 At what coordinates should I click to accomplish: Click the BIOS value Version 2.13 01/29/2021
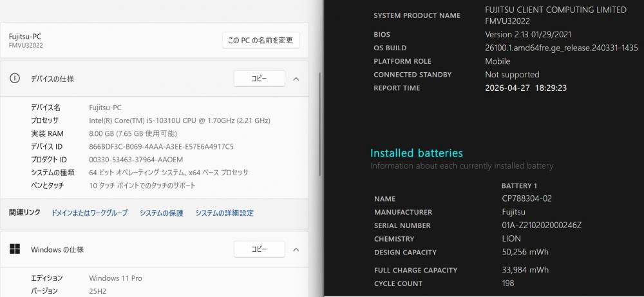[528, 35]
